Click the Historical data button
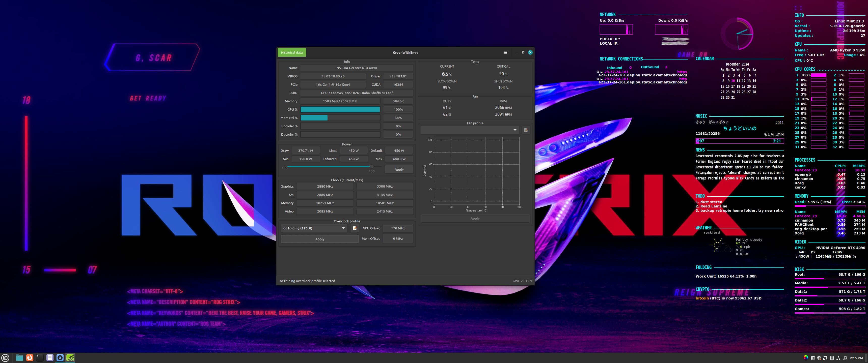This screenshot has height=363, width=868. [x=292, y=52]
